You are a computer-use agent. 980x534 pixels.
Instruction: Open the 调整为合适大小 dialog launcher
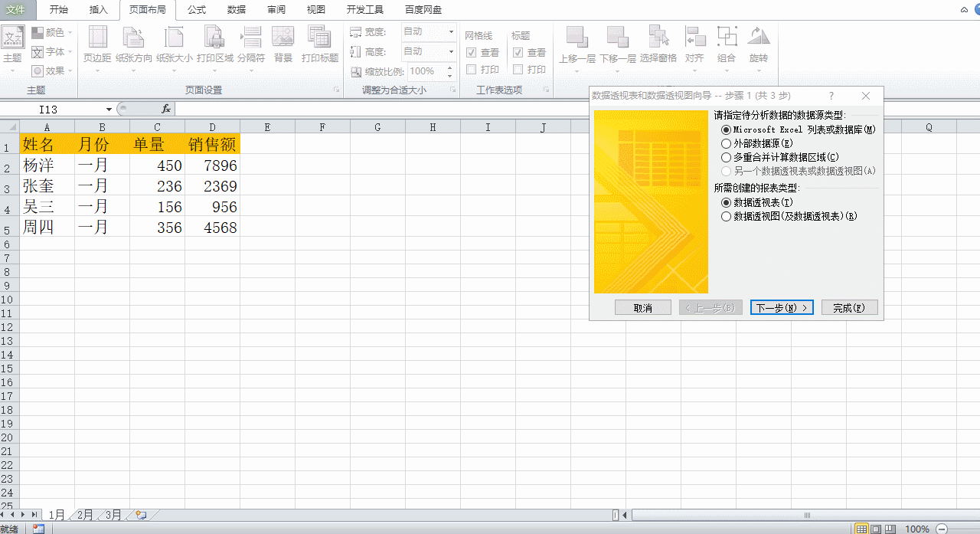[452, 90]
